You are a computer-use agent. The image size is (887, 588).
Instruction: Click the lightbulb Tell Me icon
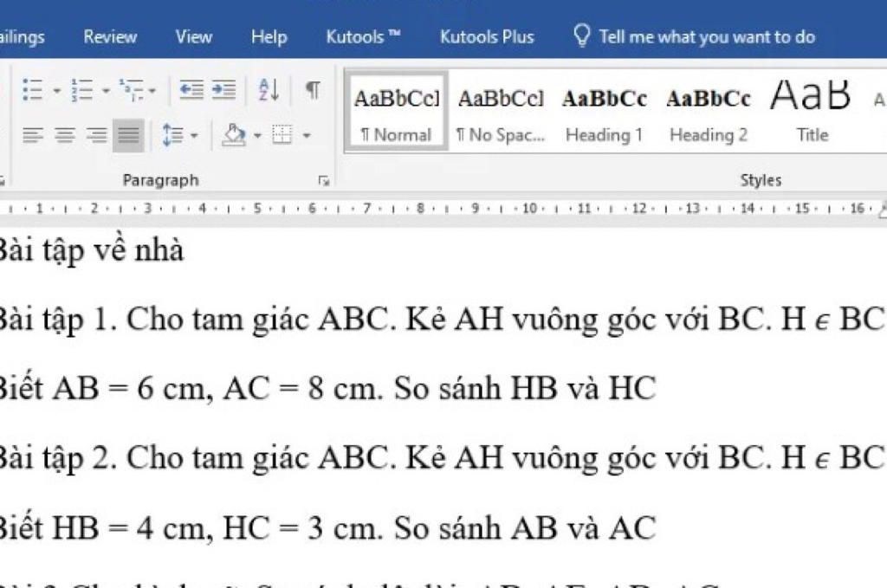(x=582, y=36)
